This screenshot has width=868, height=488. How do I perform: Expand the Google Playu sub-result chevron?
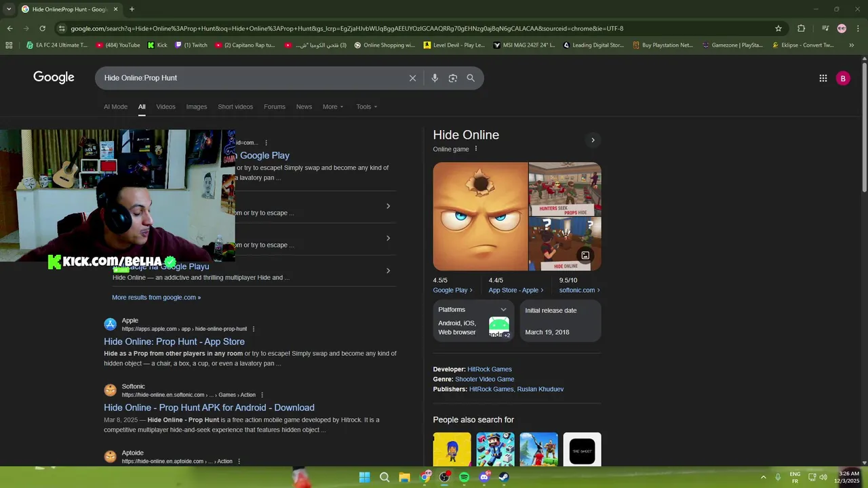388,270
